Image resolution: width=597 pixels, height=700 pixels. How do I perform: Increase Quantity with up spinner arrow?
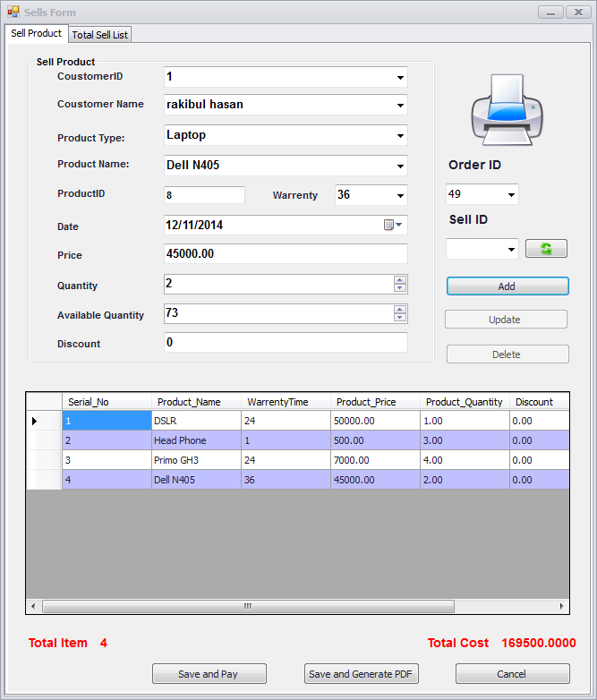click(400, 280)
